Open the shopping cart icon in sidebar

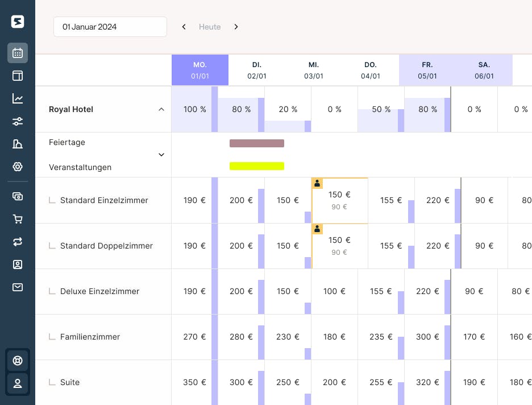point(18,219)
